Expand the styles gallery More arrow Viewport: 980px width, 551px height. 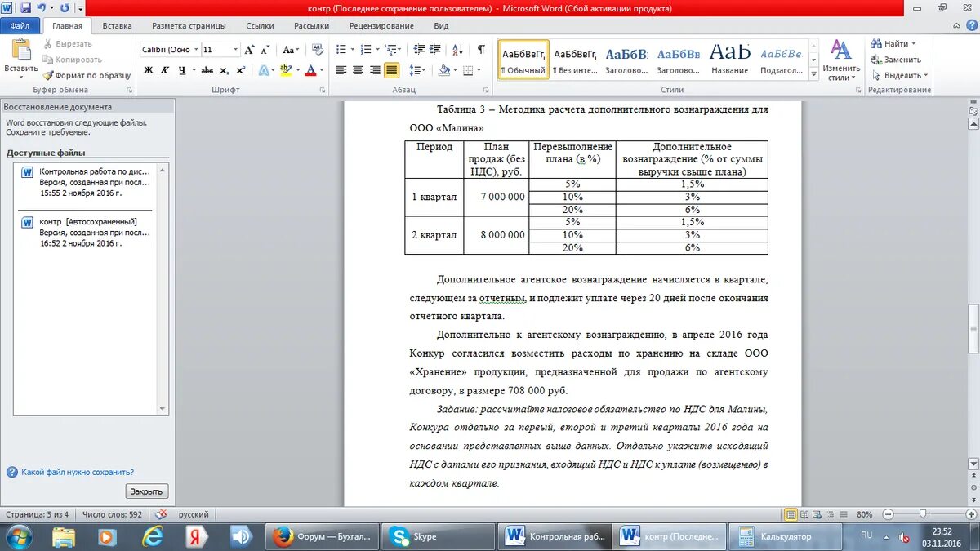[x=813, y=73]
